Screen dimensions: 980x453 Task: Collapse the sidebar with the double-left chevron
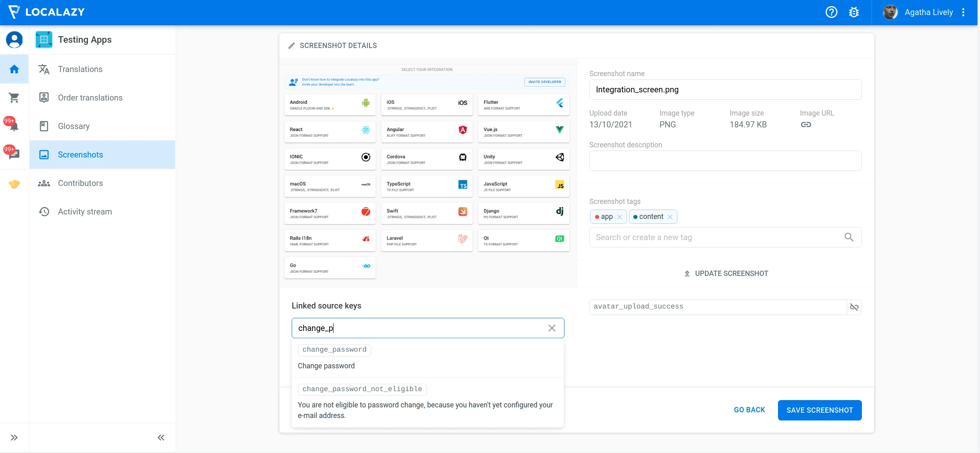pos(160,438)
